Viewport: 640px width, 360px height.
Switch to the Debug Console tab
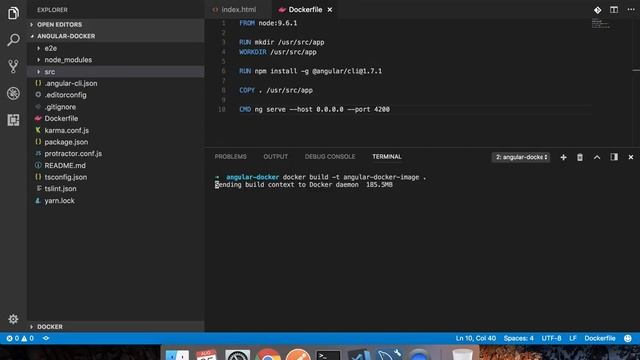coord(330,157)
